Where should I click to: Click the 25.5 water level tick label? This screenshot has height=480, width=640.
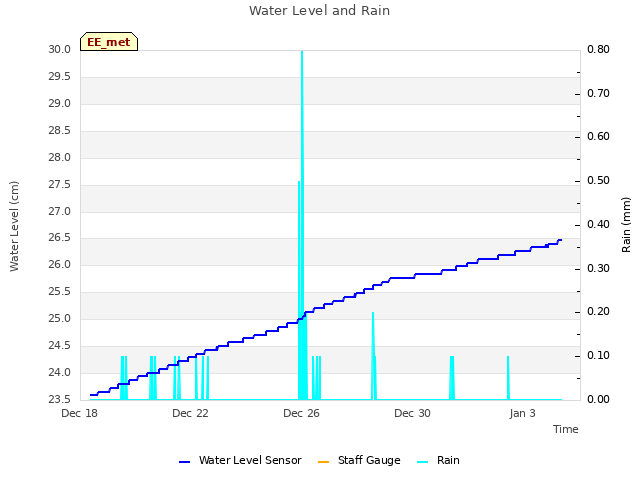click(60, 291)
